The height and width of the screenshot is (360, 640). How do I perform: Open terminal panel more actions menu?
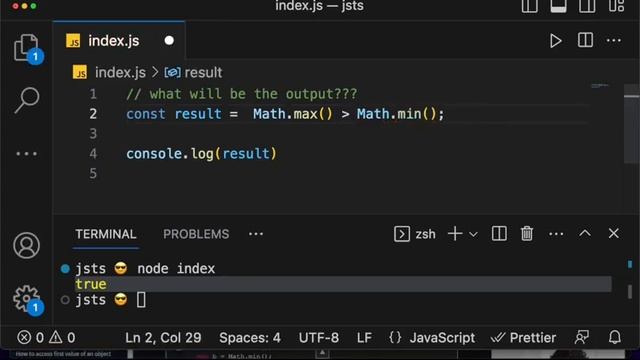(x=556, y=234)
